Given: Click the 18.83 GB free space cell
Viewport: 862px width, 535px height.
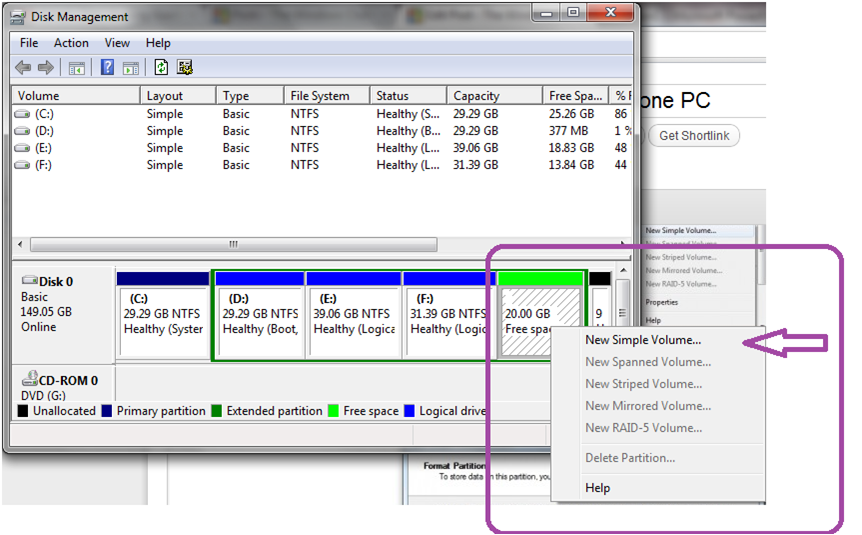Looking at the screenshot, I should pyautogui.click(x=571, y=148).
